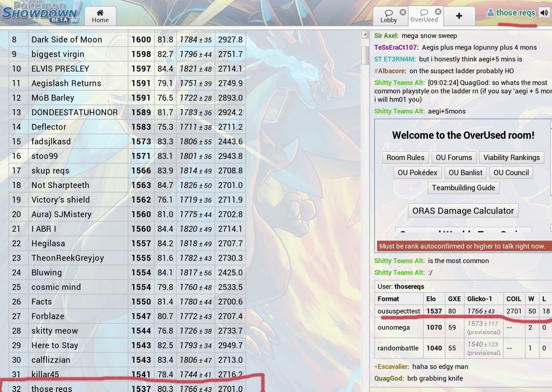Click the COIL column header in user table

514,299
